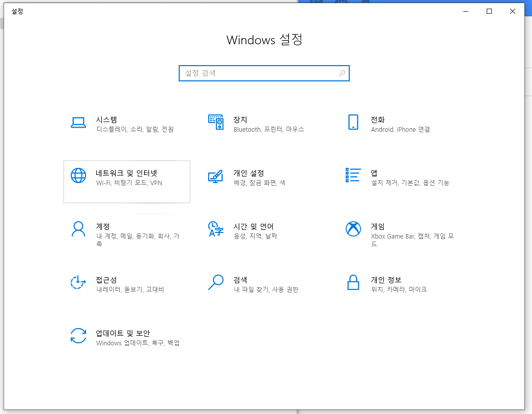Click Wi-Fi, 비행기 모드, VPN description
The width and height of the screenshot is (532, 414).
coord(129,183)
